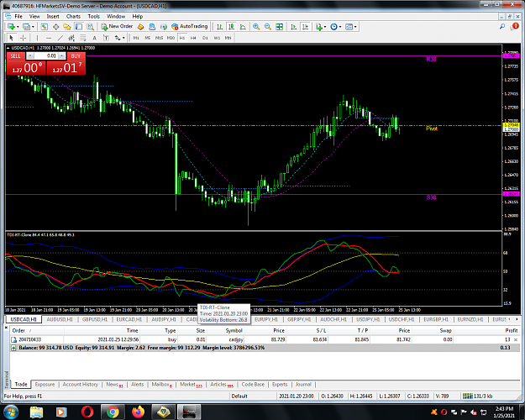Toggle the AutoTrading button

point(190,26)
